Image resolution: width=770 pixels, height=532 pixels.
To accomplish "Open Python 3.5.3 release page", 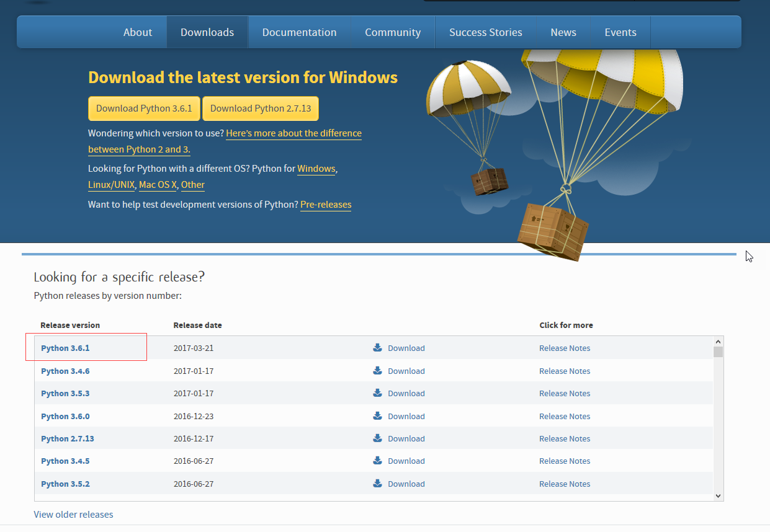I will pos(65,393).
